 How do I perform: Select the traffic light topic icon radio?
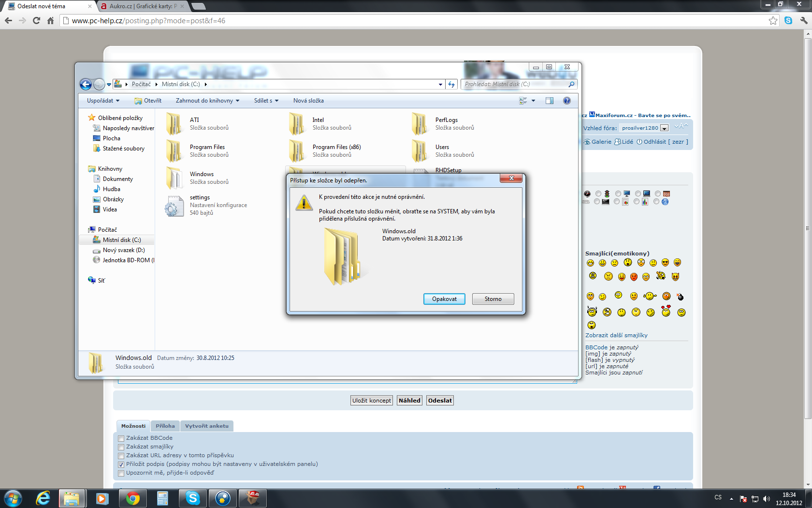click(598, 194)
